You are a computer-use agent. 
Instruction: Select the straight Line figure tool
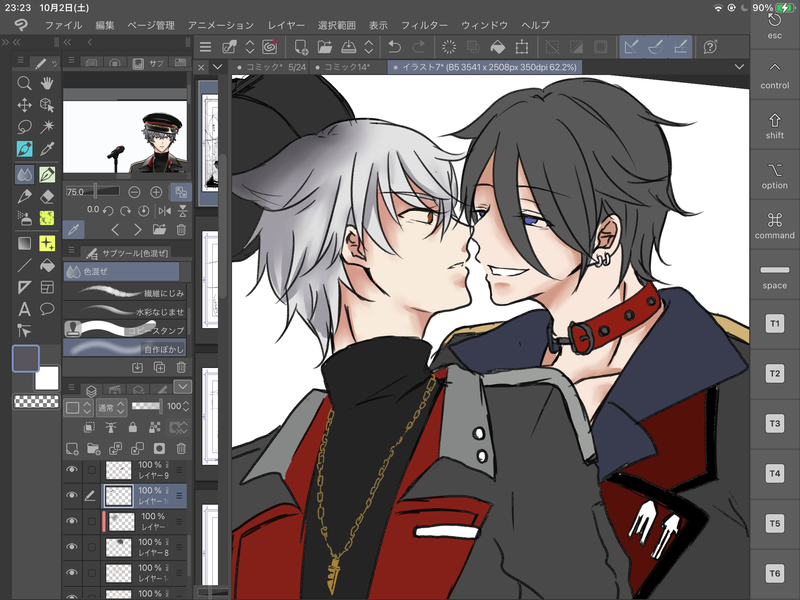(24, 265)
